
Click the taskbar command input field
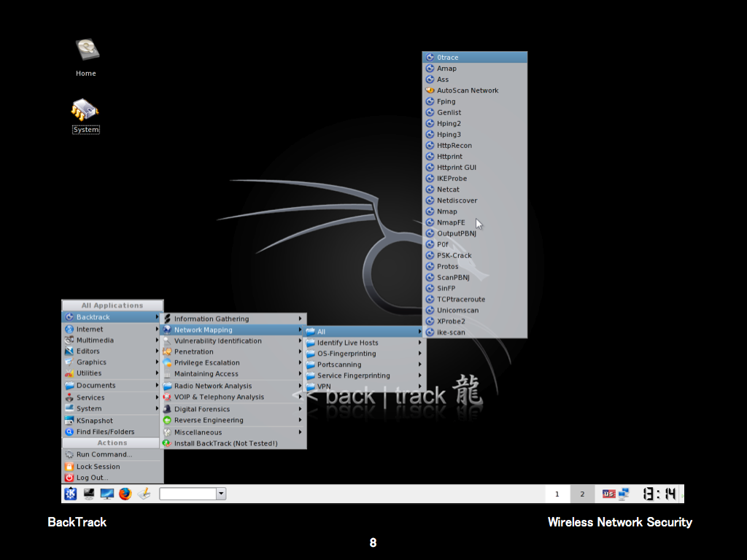pyautogui.click(x=187, y=494)
